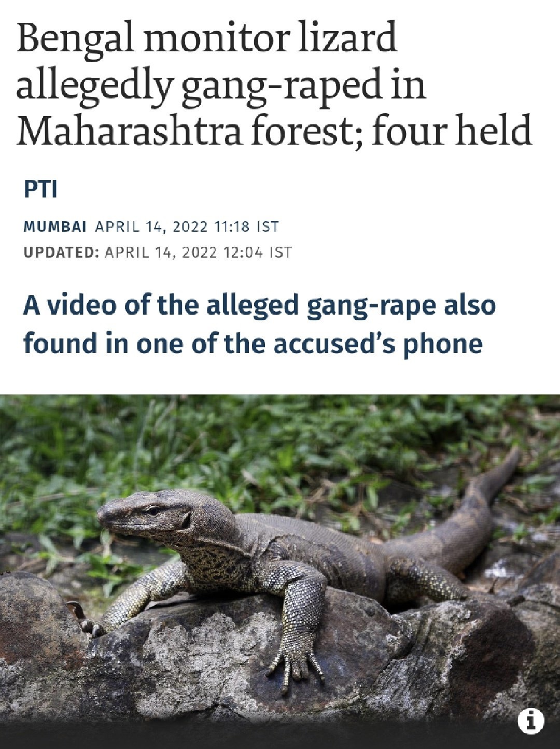Click the video subheading text
The width and height of the screenshot is (560, 749).
click(259, 323)
